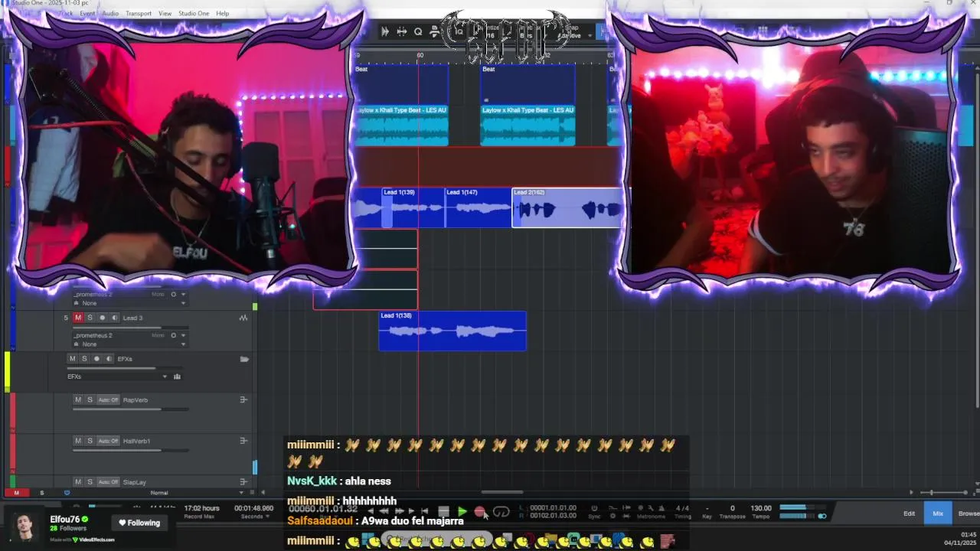Viewport: 980px width, 551px height.
Task: Select the Lead 2(162) audio clip
Action: click(567, 207)
